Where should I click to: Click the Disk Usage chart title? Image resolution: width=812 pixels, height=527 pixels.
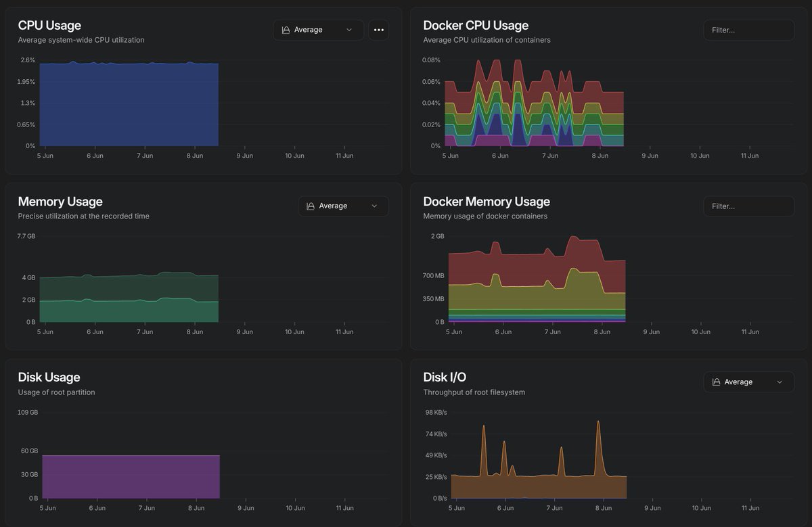click(49, 377)
